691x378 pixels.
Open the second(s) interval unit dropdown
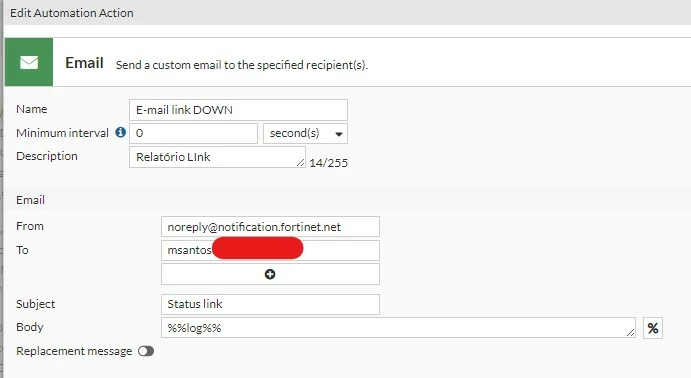coord(305,133)
